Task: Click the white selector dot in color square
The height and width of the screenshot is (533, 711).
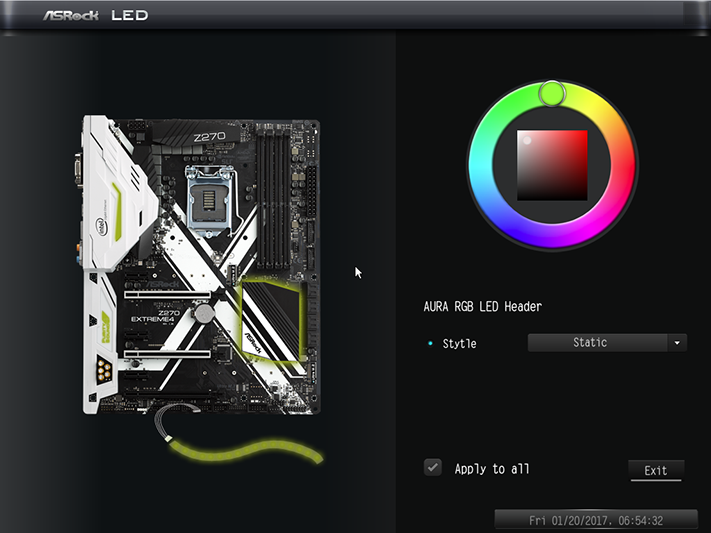Action: point(527,140)
